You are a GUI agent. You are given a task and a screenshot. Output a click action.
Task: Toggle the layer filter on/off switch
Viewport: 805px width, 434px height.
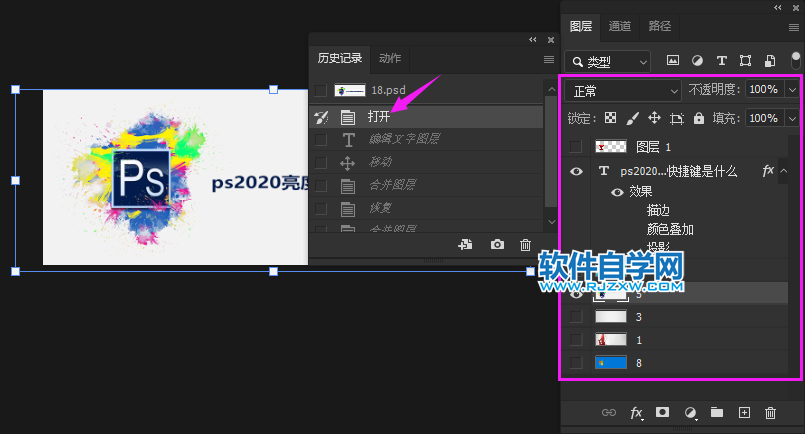tap(796, 60)
